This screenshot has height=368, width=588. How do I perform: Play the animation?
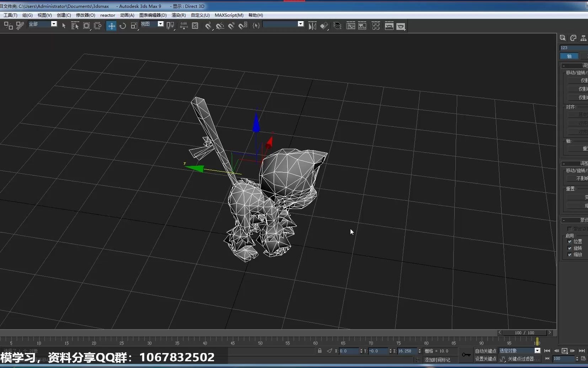click(x=565, y=351)
